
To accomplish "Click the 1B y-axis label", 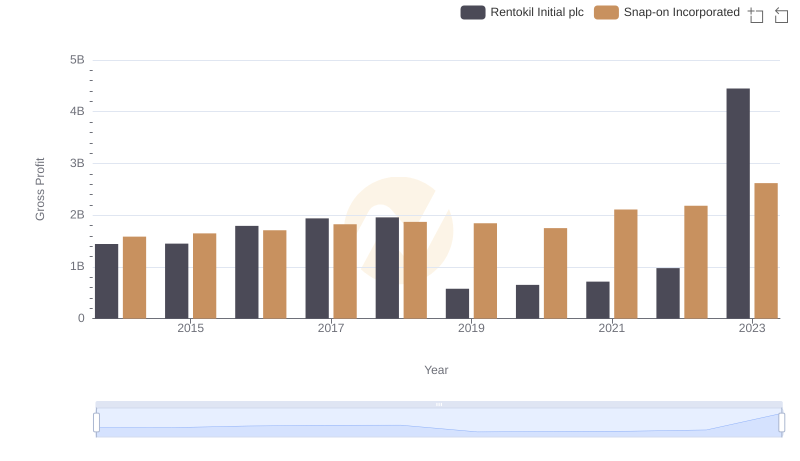I will (77, 266).
